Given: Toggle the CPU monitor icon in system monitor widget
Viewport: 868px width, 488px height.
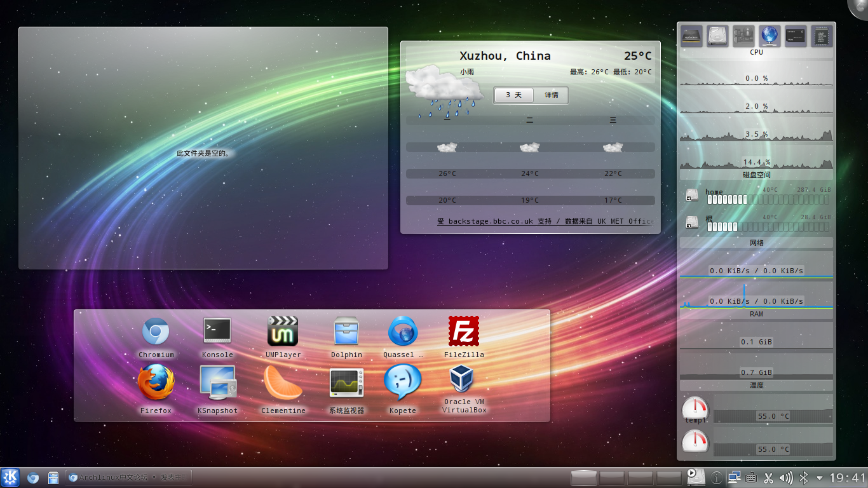Looking at the screenshot, I should click(692, 36).
